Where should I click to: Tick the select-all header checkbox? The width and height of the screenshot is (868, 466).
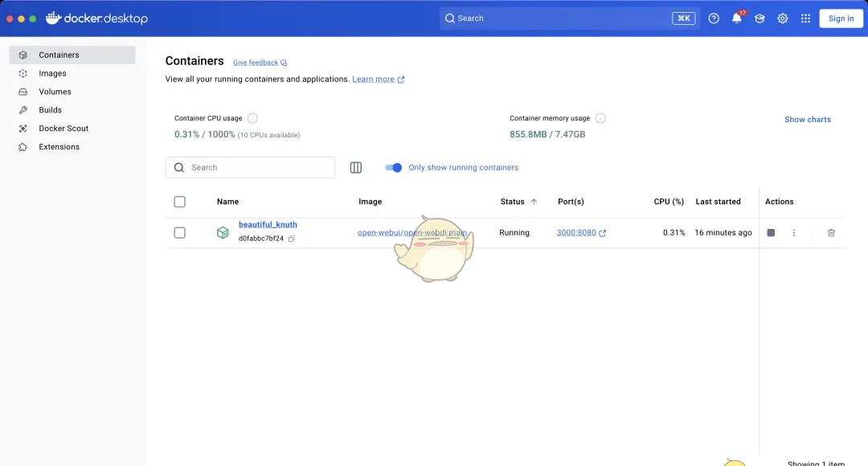point(179,202)
